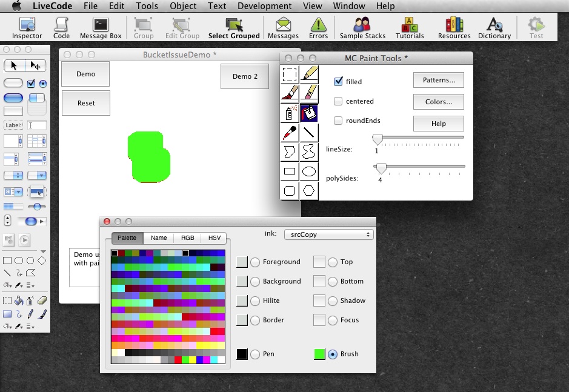Select the paint bucket tool in MC Paint Tools
Screen dimensions: 569x392
(x=309, y=113)
